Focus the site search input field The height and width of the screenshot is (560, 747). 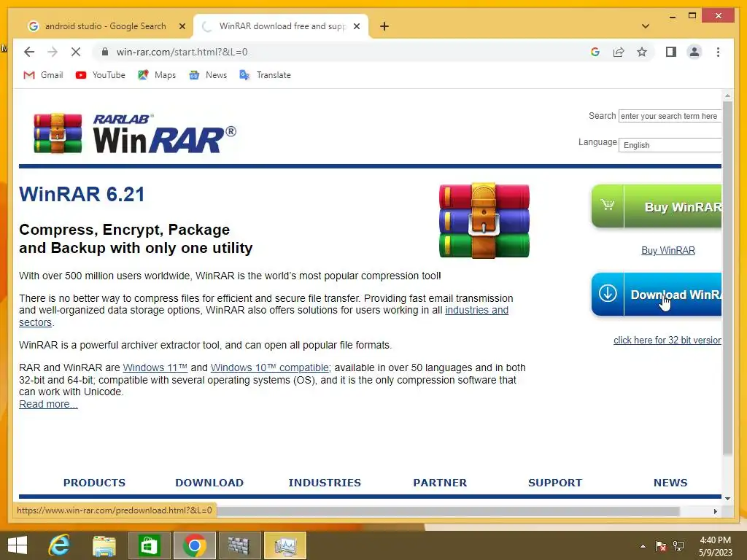coord(670,116)
